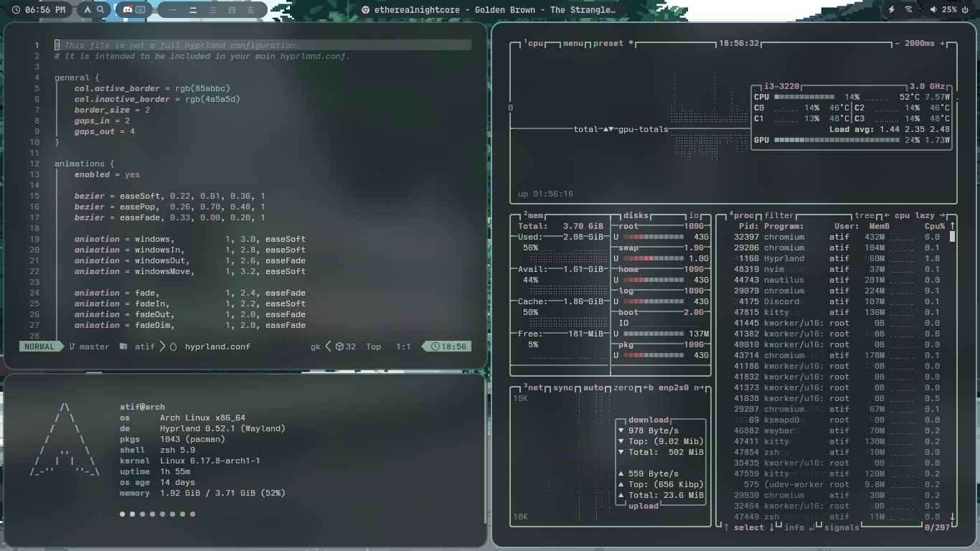Screen dimensions: 980x551
Task: Click the power lightning bolt icon
Action: tap(892, 10)
